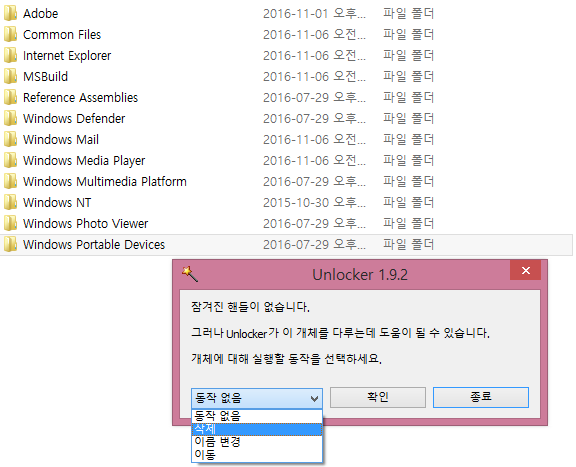
Task: Click the 파일 폴더 type of Windows Defender
Action: (408, 118)
